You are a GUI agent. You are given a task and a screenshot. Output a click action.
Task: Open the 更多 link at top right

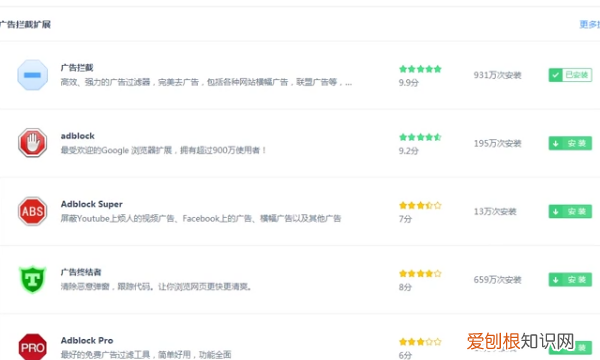590,24
